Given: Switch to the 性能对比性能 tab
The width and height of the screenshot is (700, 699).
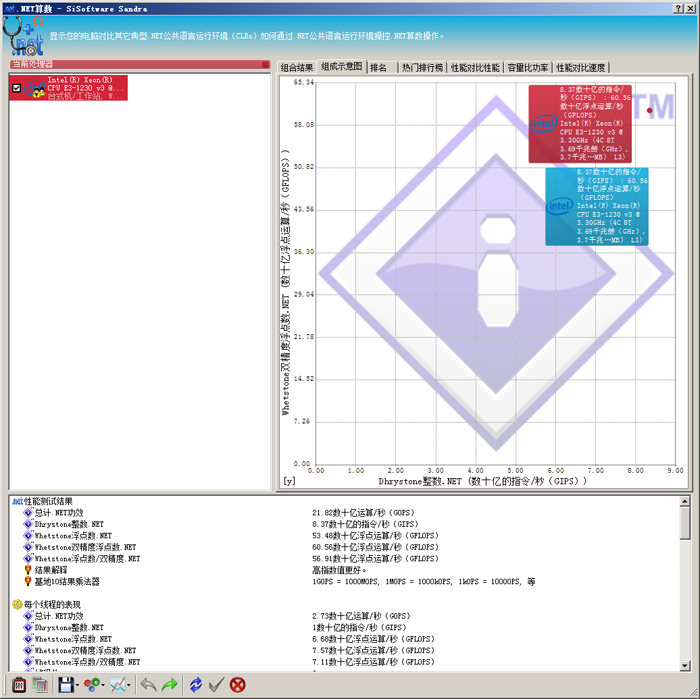Looking at the screenshot, I should pyautogui.click(x=475, y=67).
